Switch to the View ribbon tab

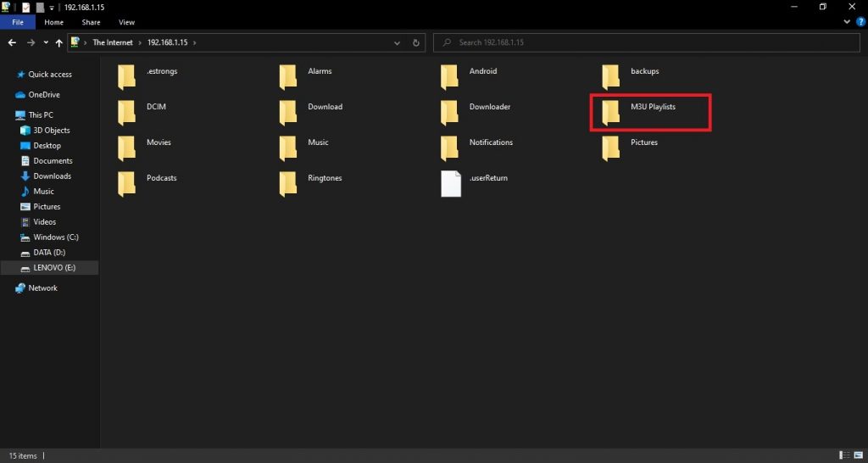coord(126,22)
